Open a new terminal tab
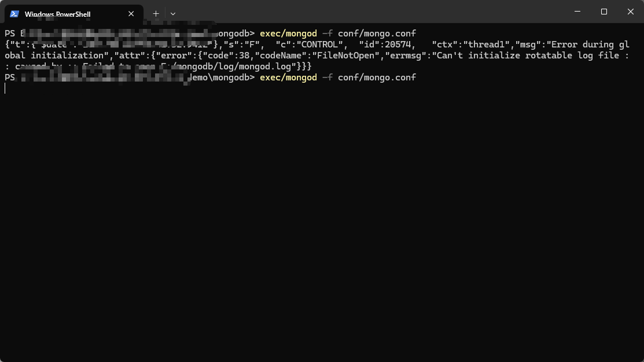 pyautogui.click(x=156, y=13)
